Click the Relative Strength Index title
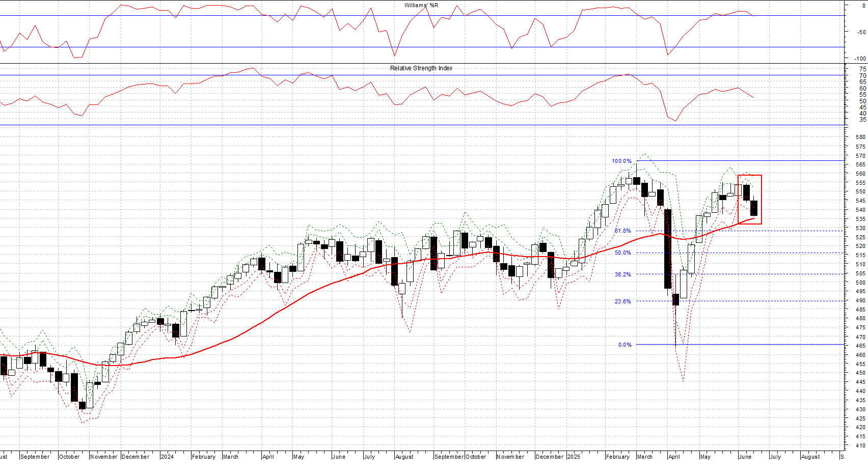The width and height of the screenshot is (868, 476). tap(421, 68)
